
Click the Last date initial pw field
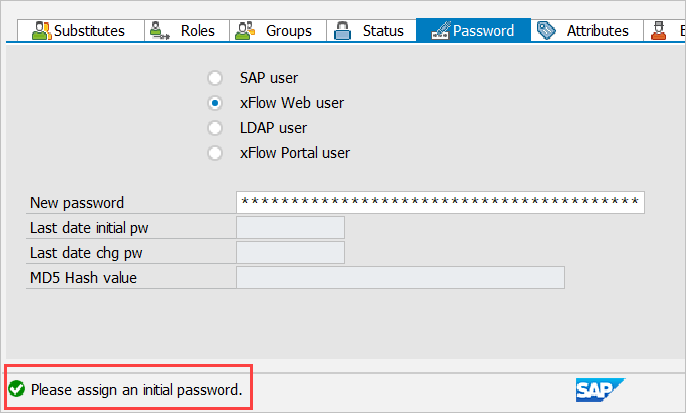coord(290,227)
